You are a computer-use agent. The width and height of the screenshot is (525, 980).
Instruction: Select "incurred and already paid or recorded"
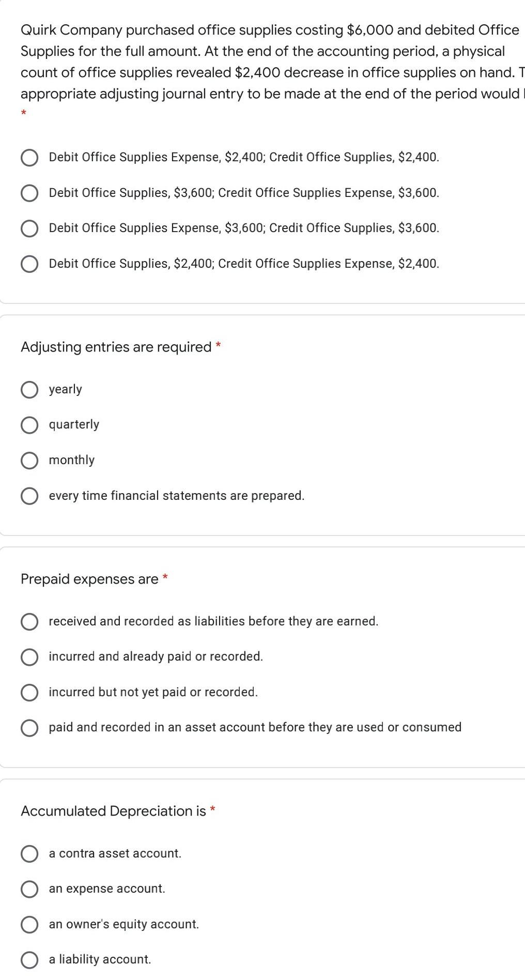29,656
